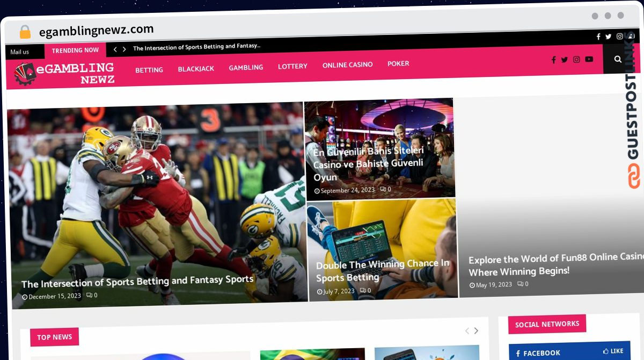The image size is (644, 360).
Task: Read The Intersection of Sports Betting and Fantasy Sports article
Action: 137,282
